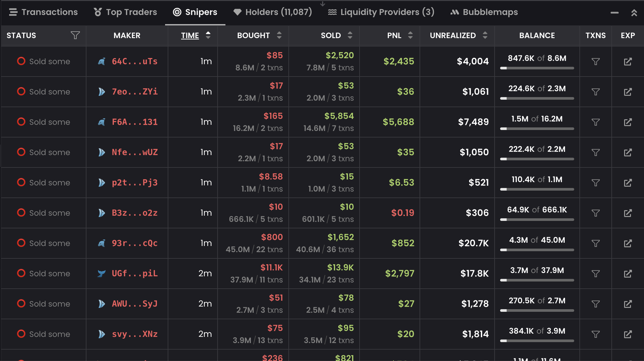Switch to the Bubblemaps tab
The image size is (644, 361).
click(x=484, y=12)
